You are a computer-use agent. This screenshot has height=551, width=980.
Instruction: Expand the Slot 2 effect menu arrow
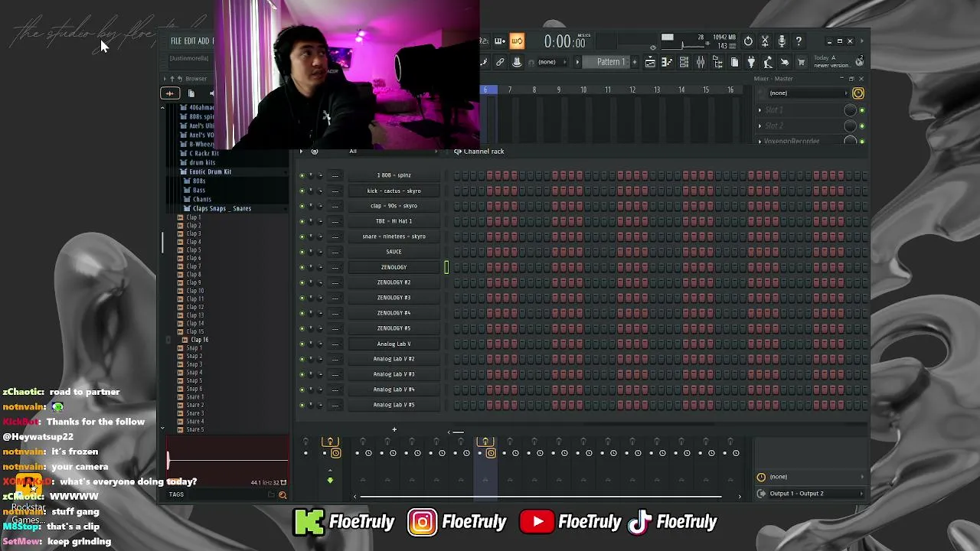pyautogui.click(x=759, y=126)
